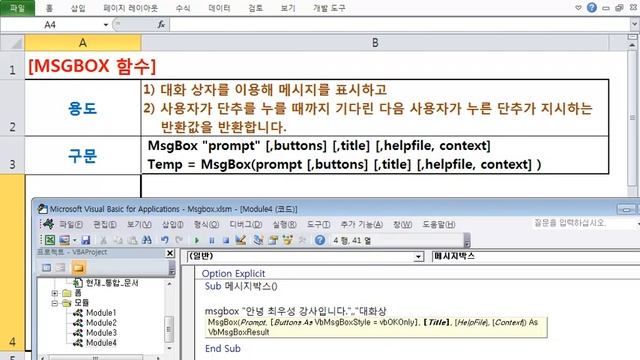Click the help search box 질문을 입력하십시오
Viewport: 640px width, 360px height.
point(584,223)
